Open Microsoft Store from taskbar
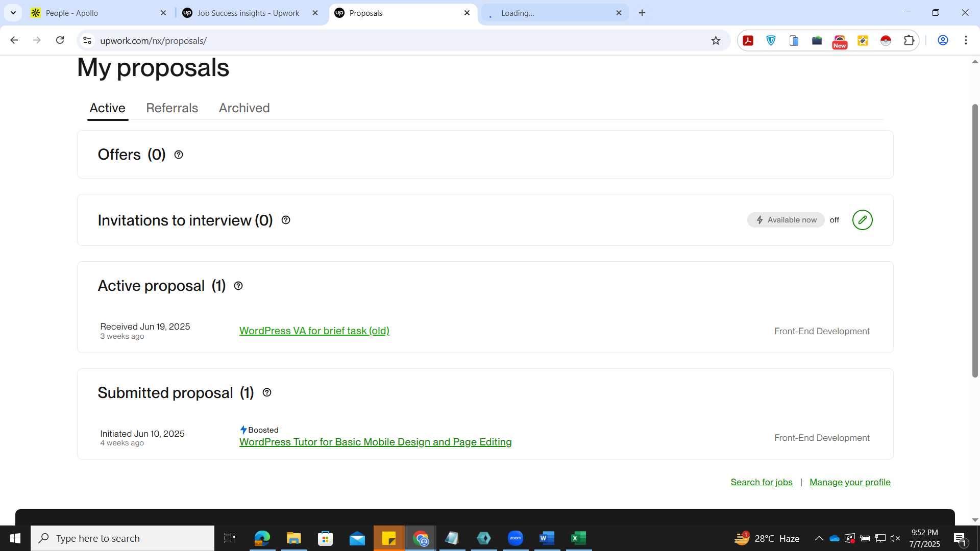The image size is (980, 551). 325,538
